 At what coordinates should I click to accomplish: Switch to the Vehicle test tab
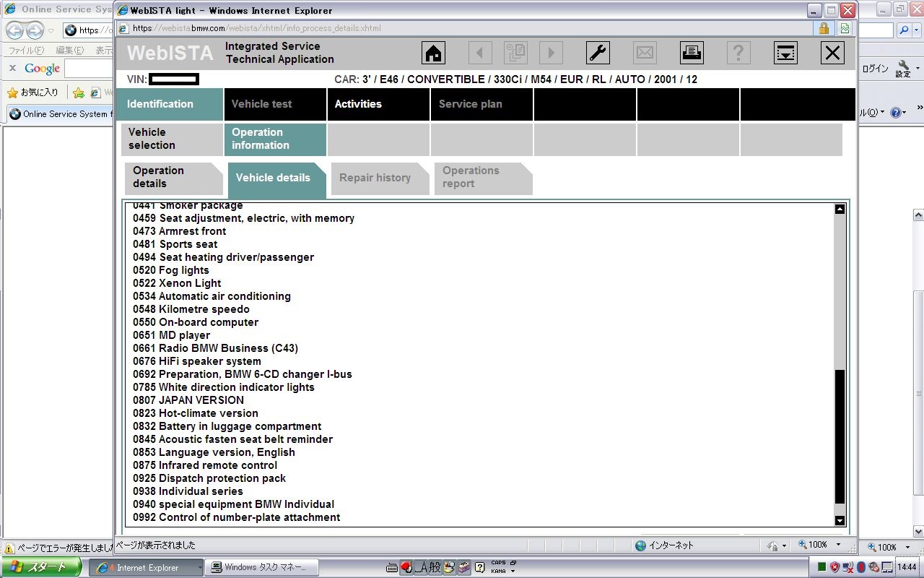[276, 104]
